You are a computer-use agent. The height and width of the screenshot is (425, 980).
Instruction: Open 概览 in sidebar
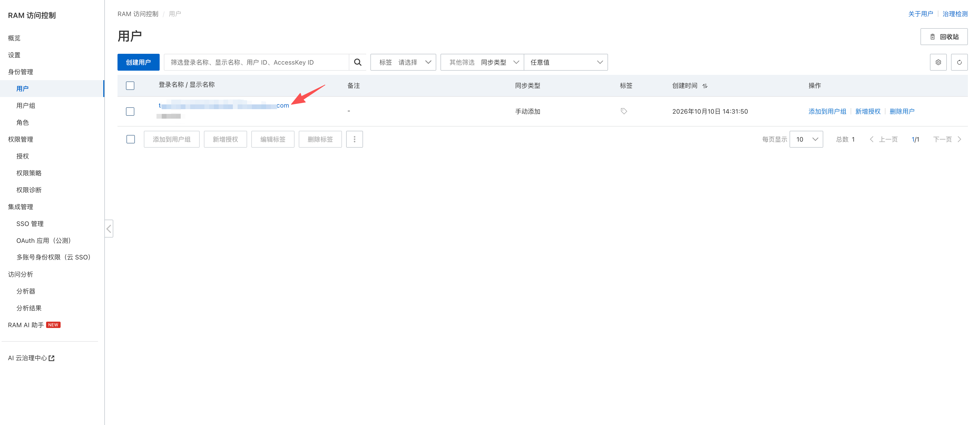point(14,38)
